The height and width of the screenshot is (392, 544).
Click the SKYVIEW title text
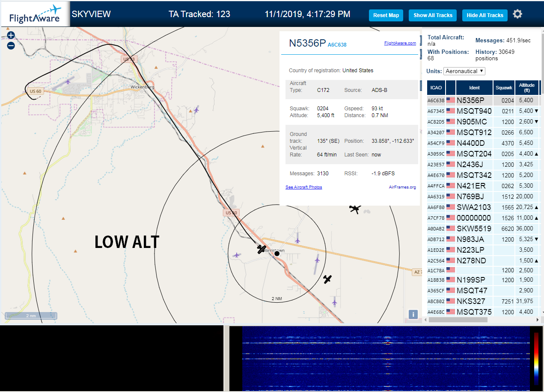pyautogui.click(x=91, y=14)
